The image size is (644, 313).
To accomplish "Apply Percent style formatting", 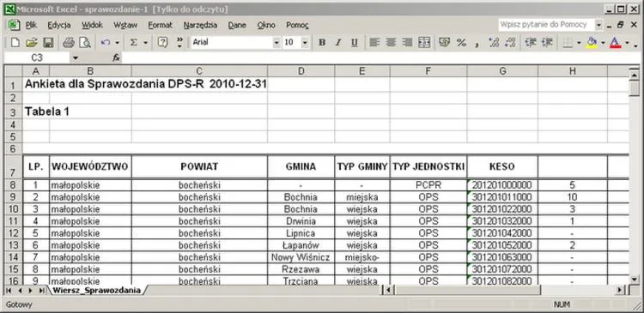I will [x=461, y=42].
